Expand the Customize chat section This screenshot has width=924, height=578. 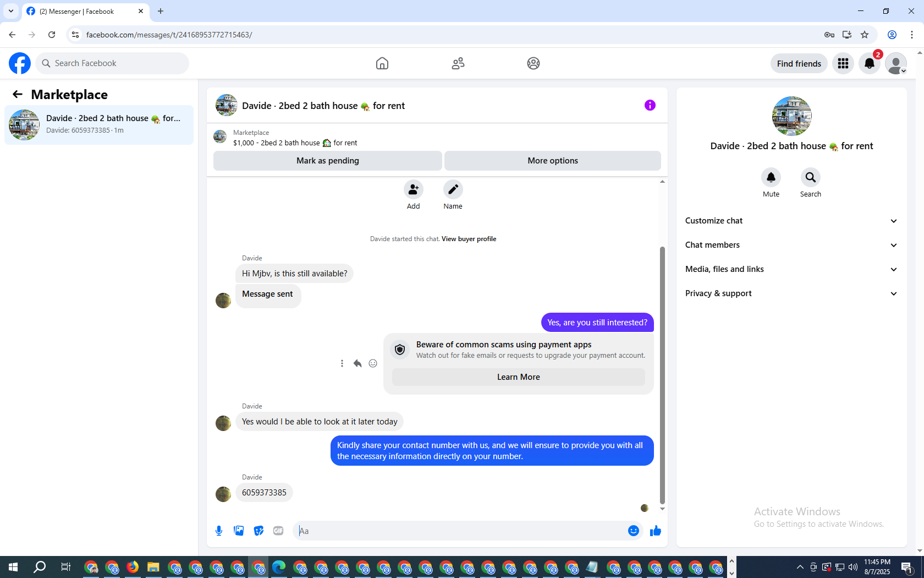(x=791, y=221)
